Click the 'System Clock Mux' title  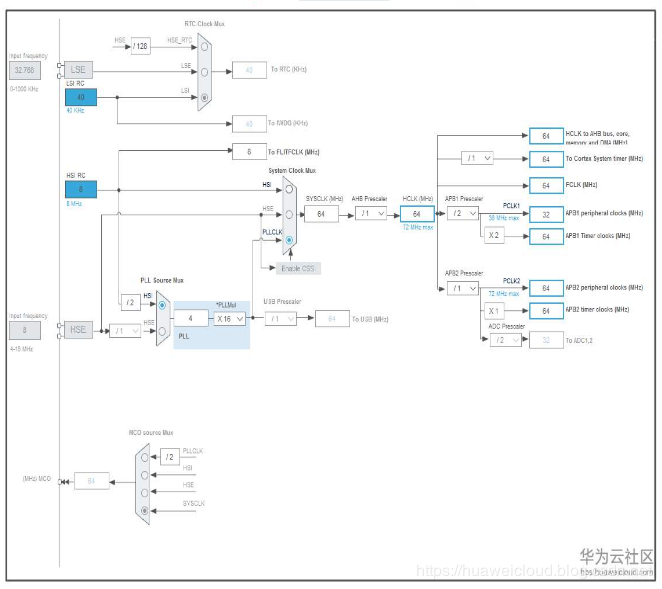292,171
